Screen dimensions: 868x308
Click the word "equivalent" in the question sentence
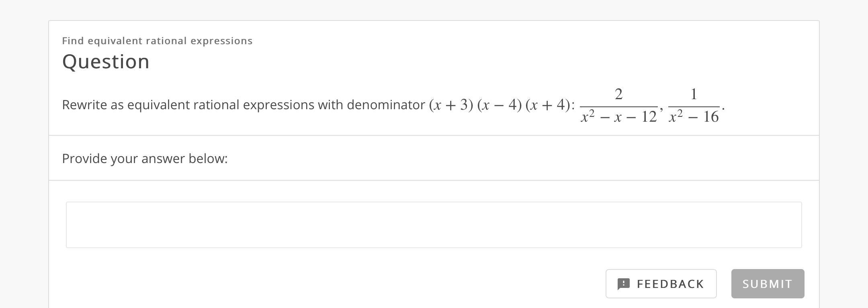click(158, 105)
